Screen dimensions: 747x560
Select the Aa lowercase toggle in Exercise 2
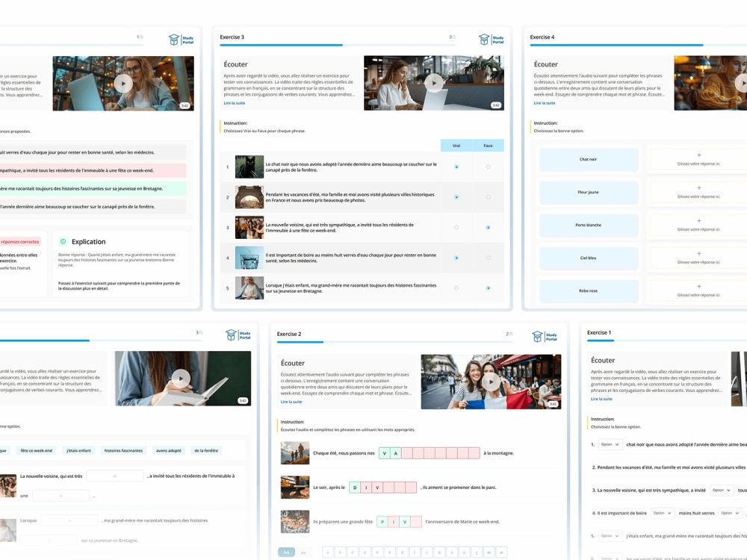pyautogui.click(x=303, y=553)
